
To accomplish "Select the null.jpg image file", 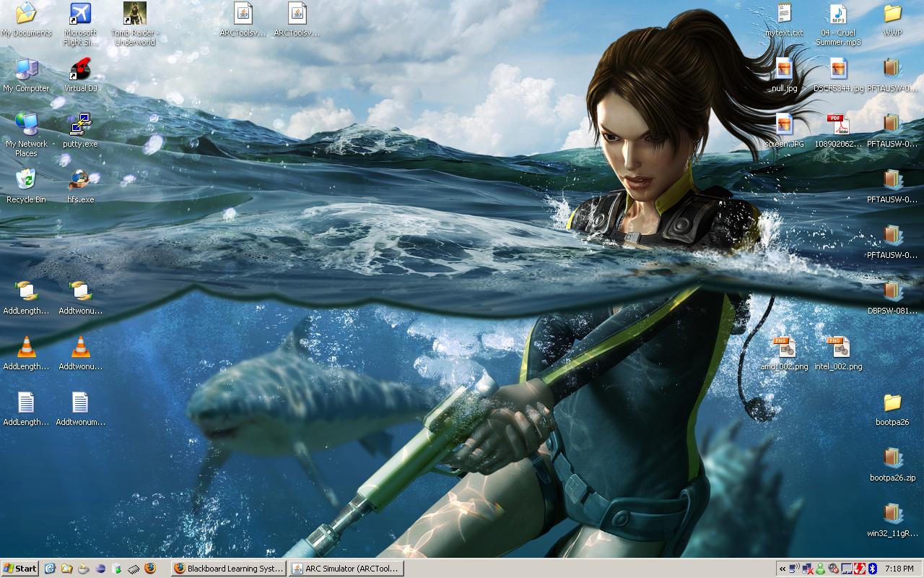I will coord(784,76).
